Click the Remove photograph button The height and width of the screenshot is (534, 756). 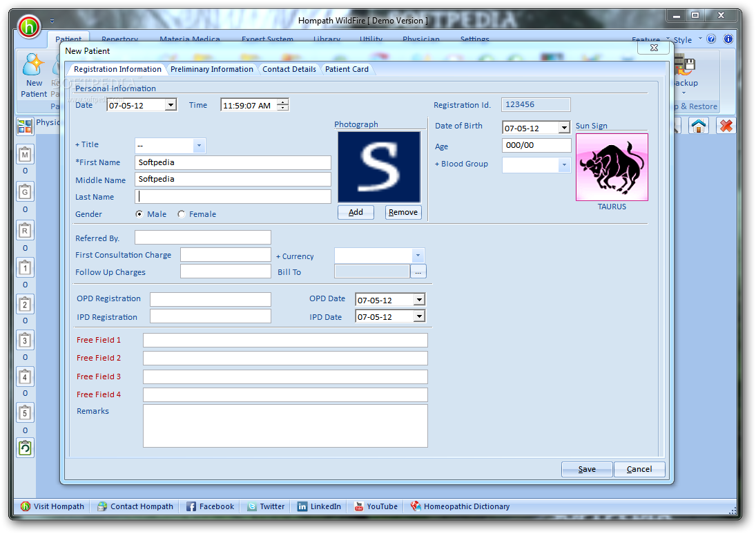[x=403, y=212]
